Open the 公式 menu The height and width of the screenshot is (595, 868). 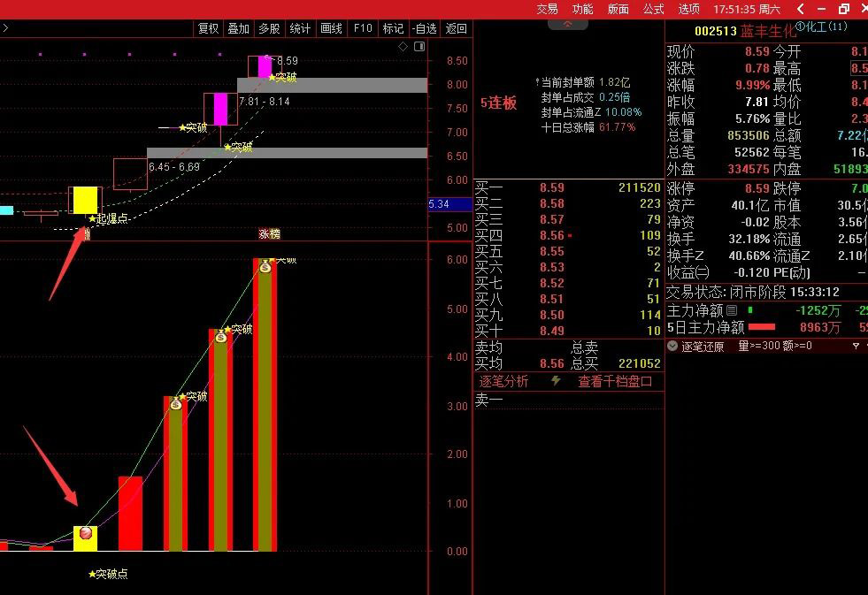tap(653, 9)
